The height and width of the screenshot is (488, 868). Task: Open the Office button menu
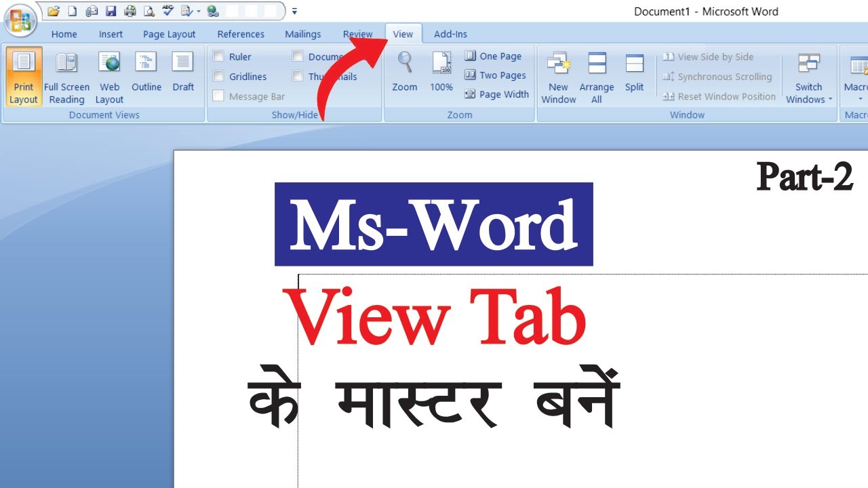coord(20,20)
